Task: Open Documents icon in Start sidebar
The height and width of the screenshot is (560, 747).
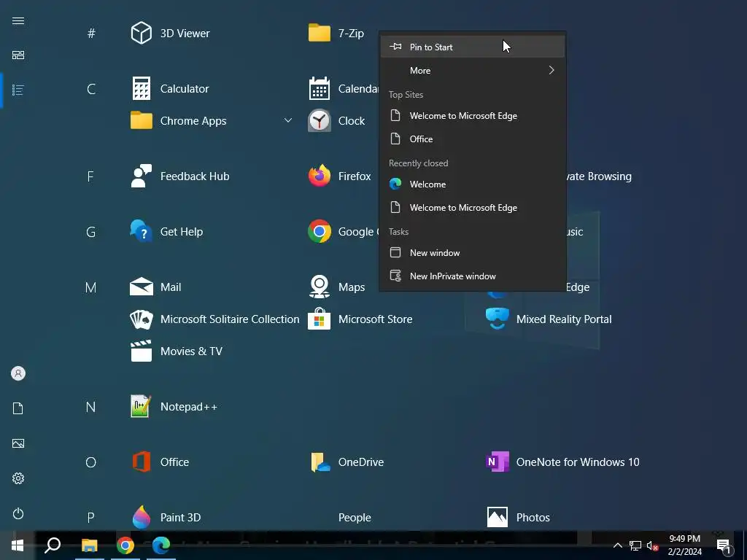Action: click(x=18, y=408)
